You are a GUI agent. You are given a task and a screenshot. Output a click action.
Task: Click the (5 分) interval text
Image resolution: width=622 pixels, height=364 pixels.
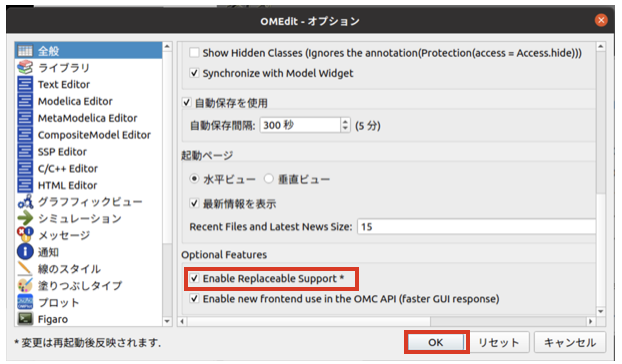click(368, 126)
